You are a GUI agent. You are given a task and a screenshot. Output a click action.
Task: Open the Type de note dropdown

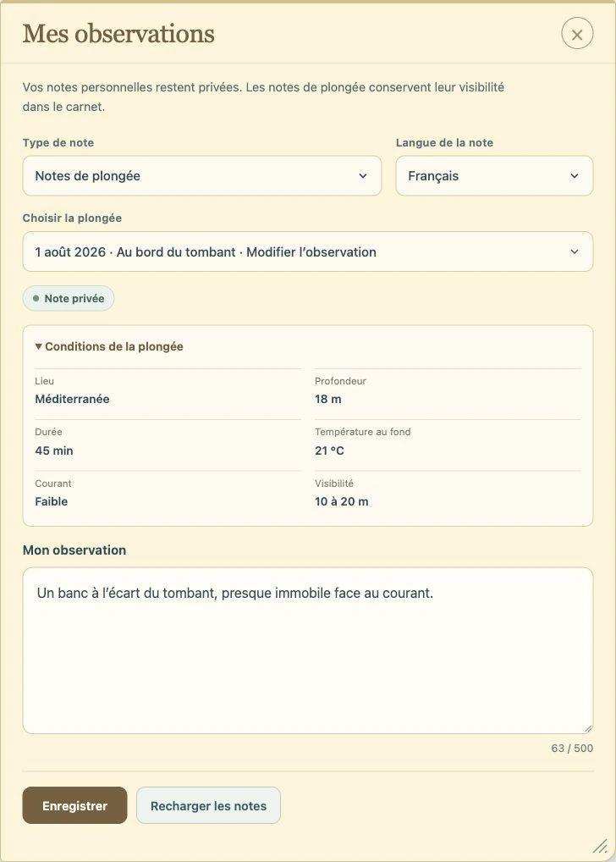coord(201,176)
